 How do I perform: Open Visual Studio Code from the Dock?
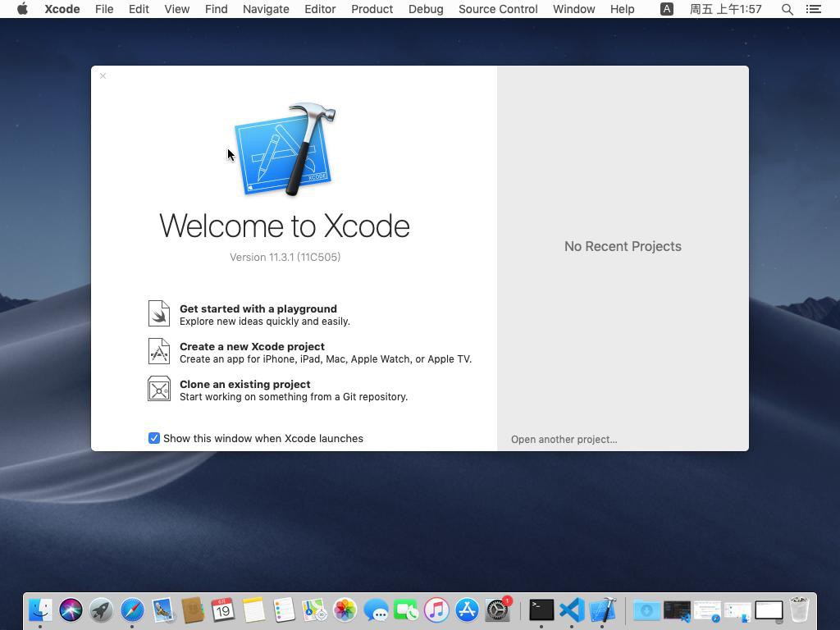coord(572,609)
